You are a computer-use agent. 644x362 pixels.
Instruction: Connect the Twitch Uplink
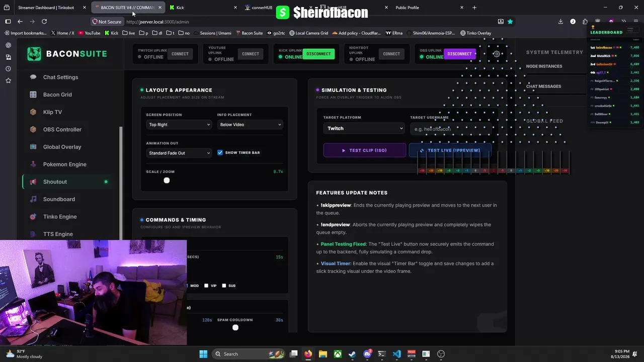tap(180, 54)
